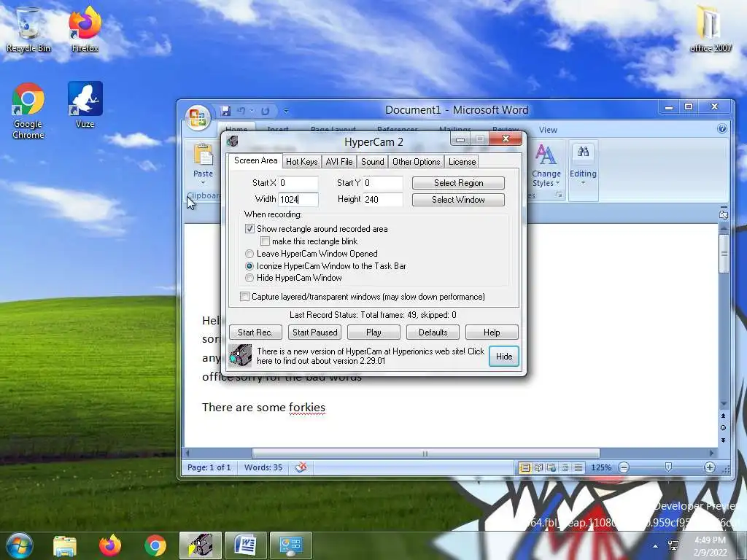The height and width of the screenshot is (560, 747).
Task: Click the Editing binoculars icon in Word
Action: pyautogui.click(x=583, y=152)
